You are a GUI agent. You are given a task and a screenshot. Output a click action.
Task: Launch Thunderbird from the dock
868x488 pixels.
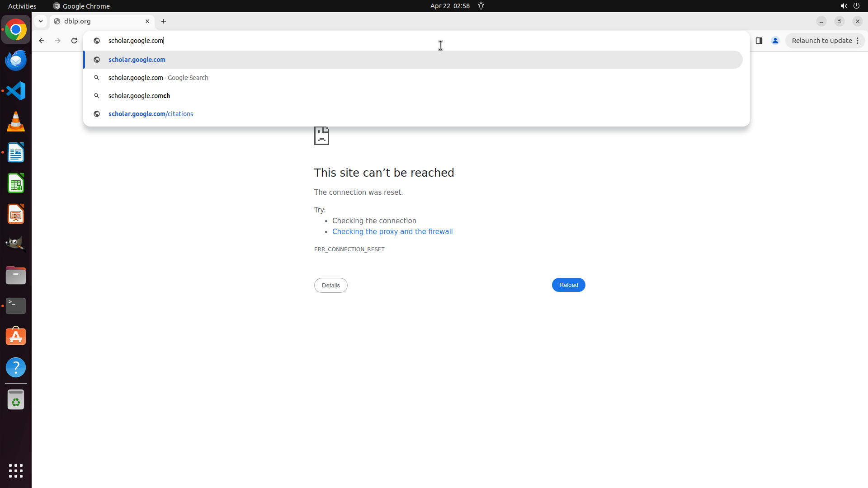16,61
